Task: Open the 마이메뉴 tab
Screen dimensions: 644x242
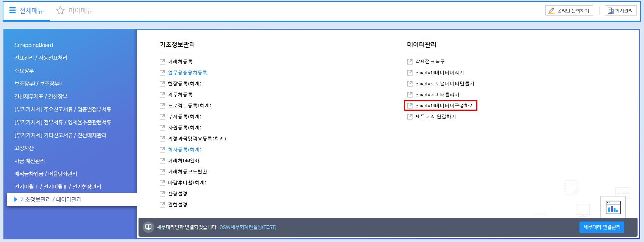Action: click(80, 11)
